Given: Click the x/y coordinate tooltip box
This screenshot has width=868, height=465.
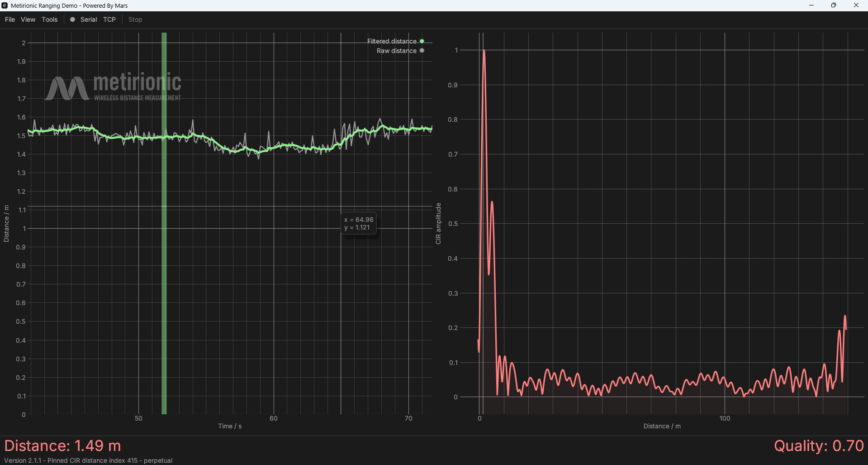Looking at the screenshot, I should pos(359,224).
